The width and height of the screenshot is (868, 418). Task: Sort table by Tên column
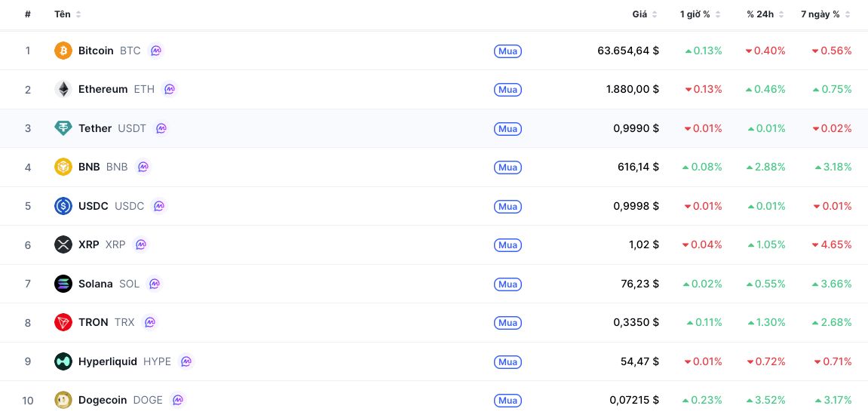tap(68, 14)
